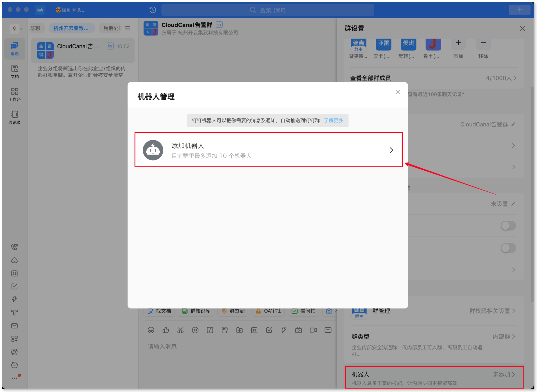537x392 pixels.
Task: Click the history clock icon
Action: pyautogui.click(x=153, y=10)
